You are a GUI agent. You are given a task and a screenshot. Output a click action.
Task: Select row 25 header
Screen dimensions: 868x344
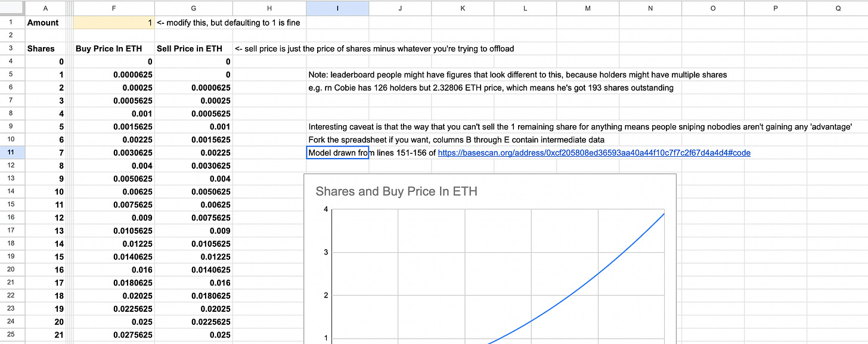[x=12, y=335]
